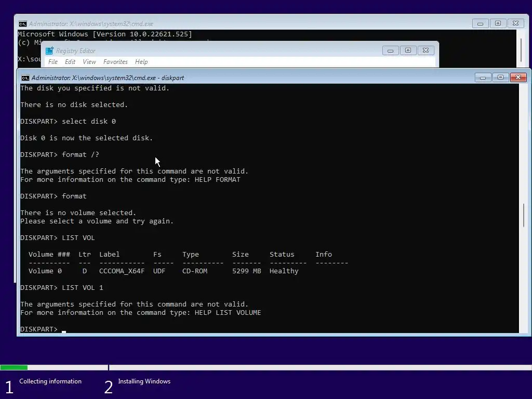Open the File menu in Registry Editor
The image size is (532, 399).
pyautogui.click(x=53, y=62)
